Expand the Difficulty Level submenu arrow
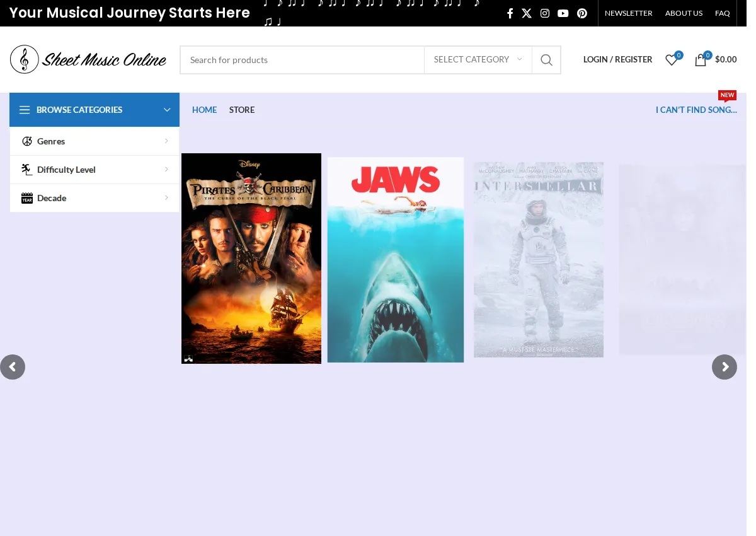Viewport: 756px width, 536px height. [x=166, y=170]
